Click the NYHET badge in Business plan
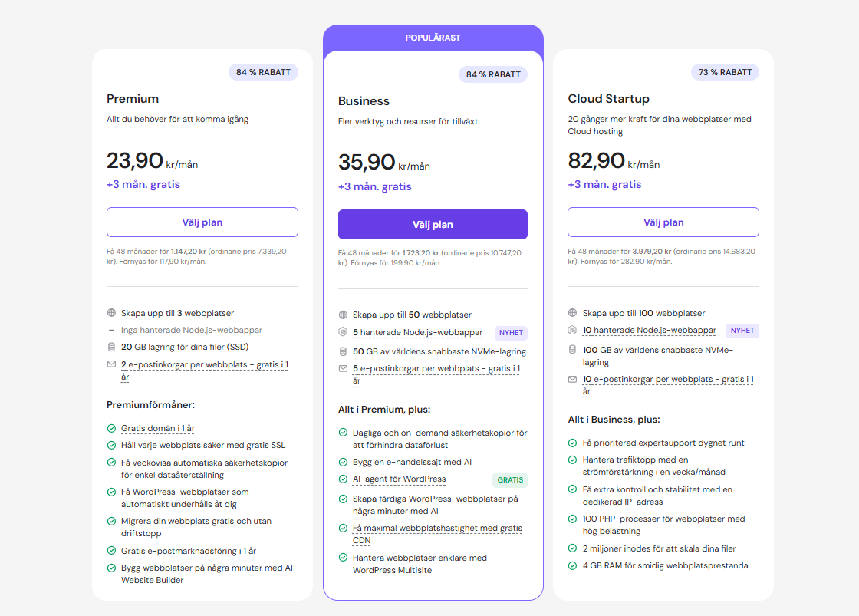The image size is (859, 616). tap(512, 333)
